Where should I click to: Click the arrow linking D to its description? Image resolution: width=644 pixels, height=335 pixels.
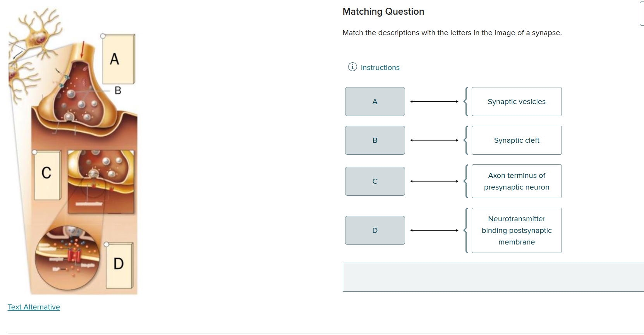[x=434, y=230]
